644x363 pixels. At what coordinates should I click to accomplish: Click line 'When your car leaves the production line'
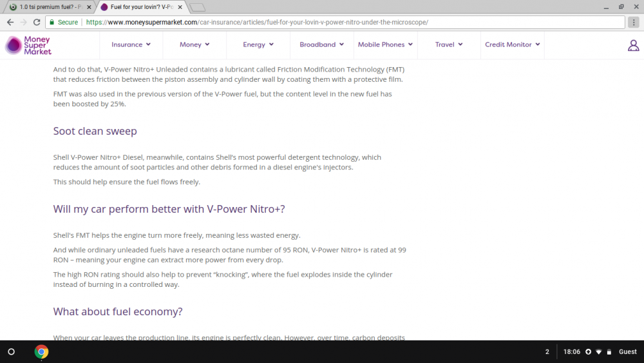229,337
